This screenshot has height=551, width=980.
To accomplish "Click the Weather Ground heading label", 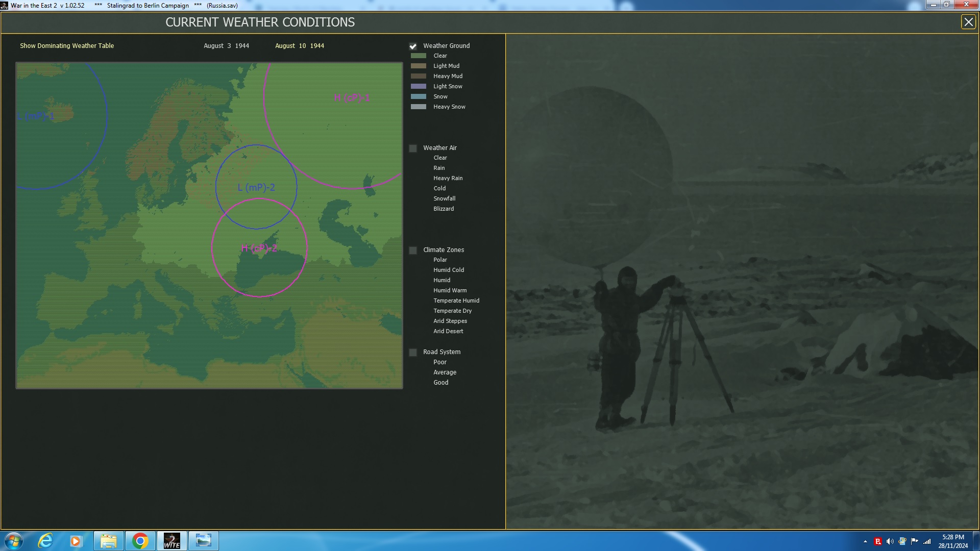I will point(447,46).
